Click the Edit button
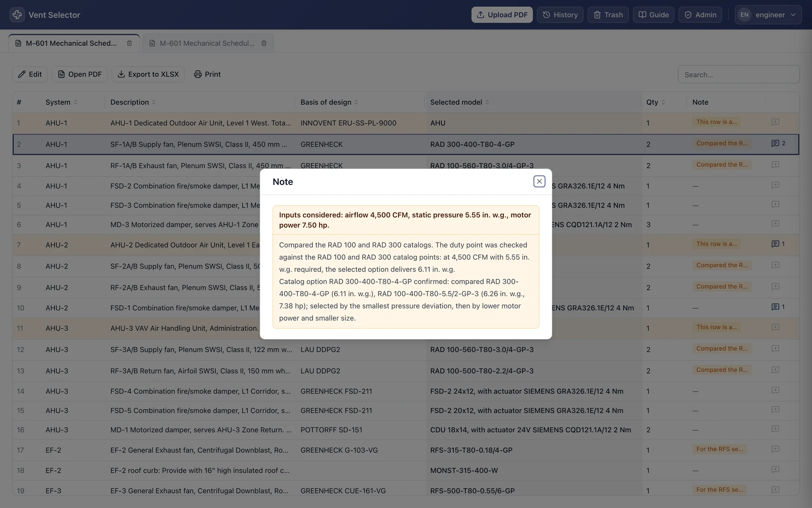 [x=30, y=74]
